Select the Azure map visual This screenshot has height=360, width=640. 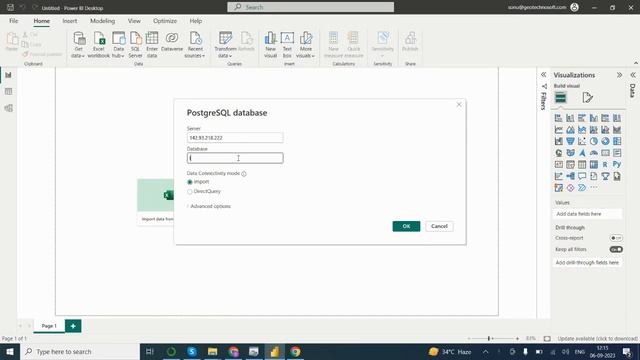582,153
